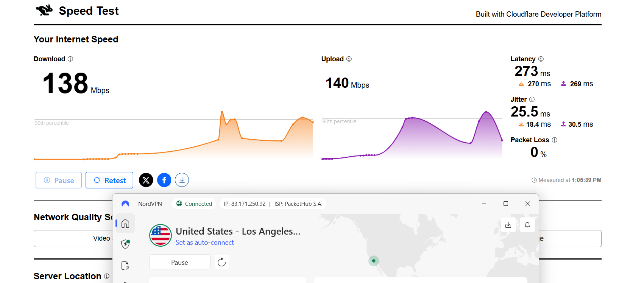Open the Latency info tooltip

541,59
